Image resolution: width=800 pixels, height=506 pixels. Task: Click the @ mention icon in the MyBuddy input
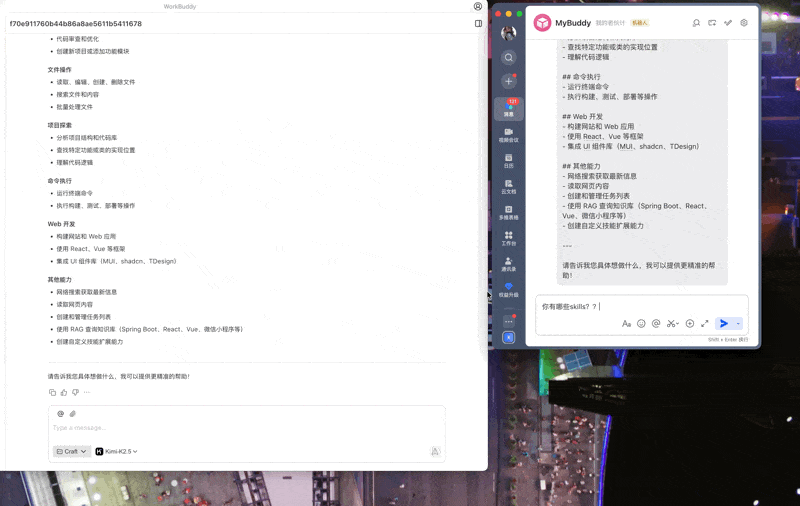tap(656, 323)
